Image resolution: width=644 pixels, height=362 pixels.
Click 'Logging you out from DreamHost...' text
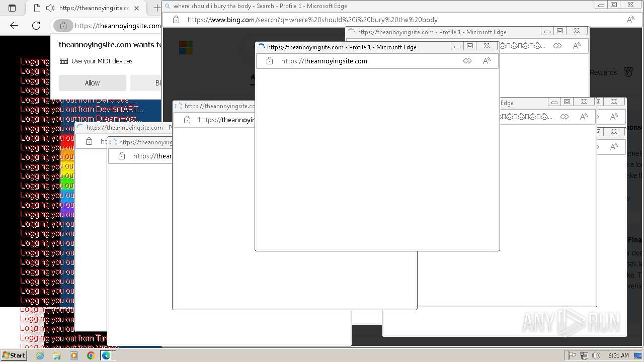(x=82, y=119)
